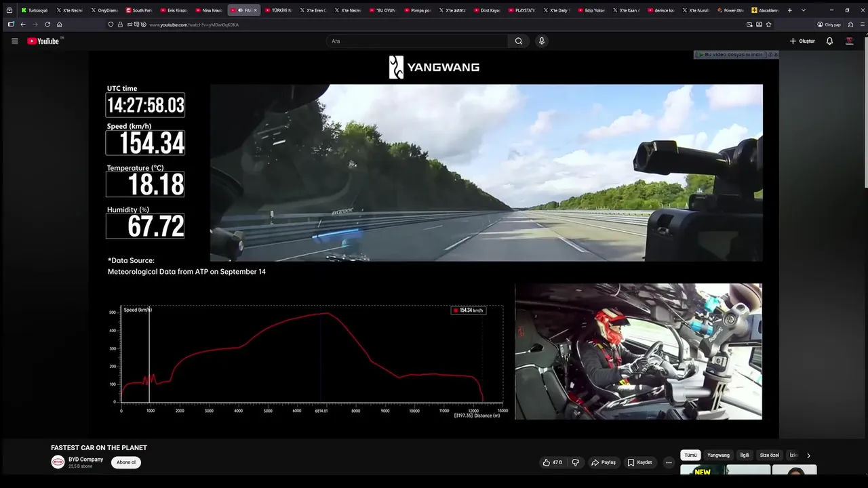Bookmark this page with the star icon

coord(768,24)
